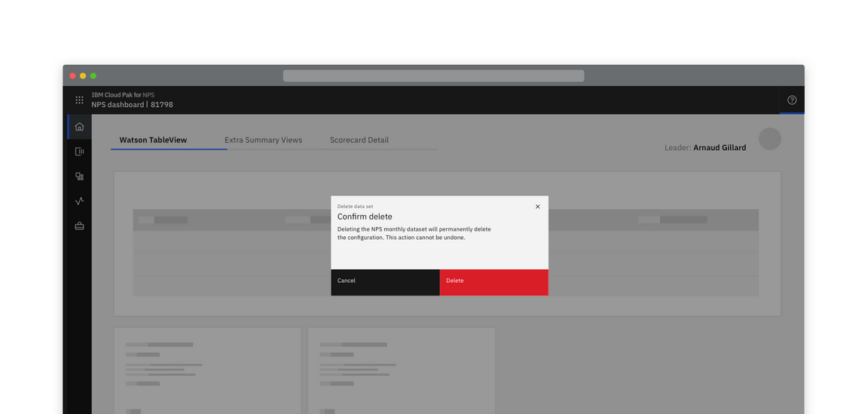This screenshot has width=868, height=414.
Task: Confirm with the red Delete button
Action: pos(494,282)
